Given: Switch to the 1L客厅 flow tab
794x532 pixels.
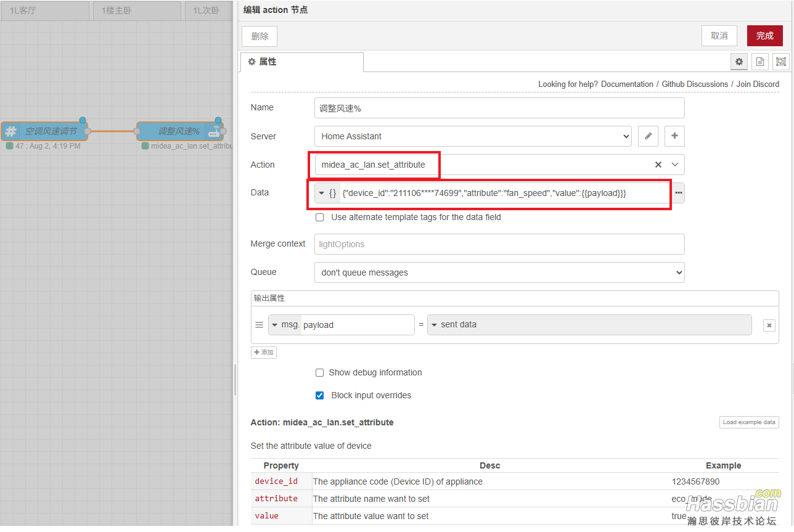Looking at the screenshot, I should pyautogui.click(x=44, y=10).
